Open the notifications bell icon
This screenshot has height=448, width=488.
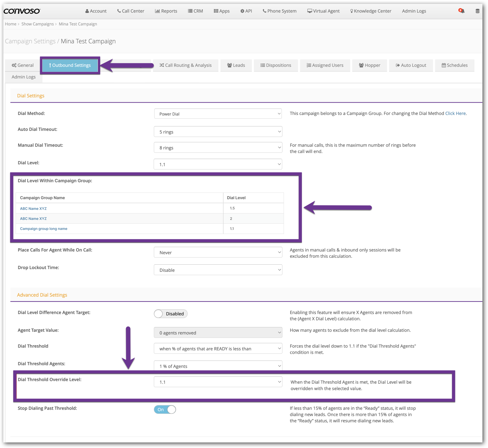pyautogui.click(x=461, y=11)
